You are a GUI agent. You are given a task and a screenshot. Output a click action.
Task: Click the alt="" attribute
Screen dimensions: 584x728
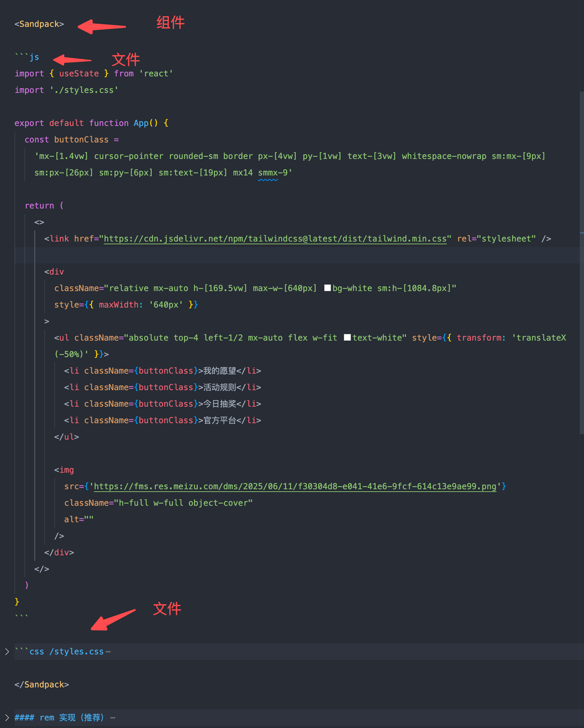tap(79, 520)
